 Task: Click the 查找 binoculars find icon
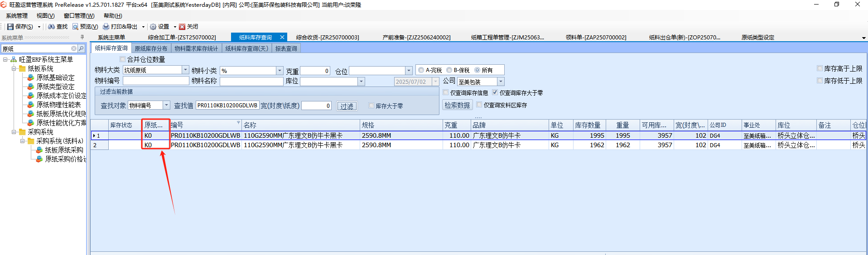point(52,27)
